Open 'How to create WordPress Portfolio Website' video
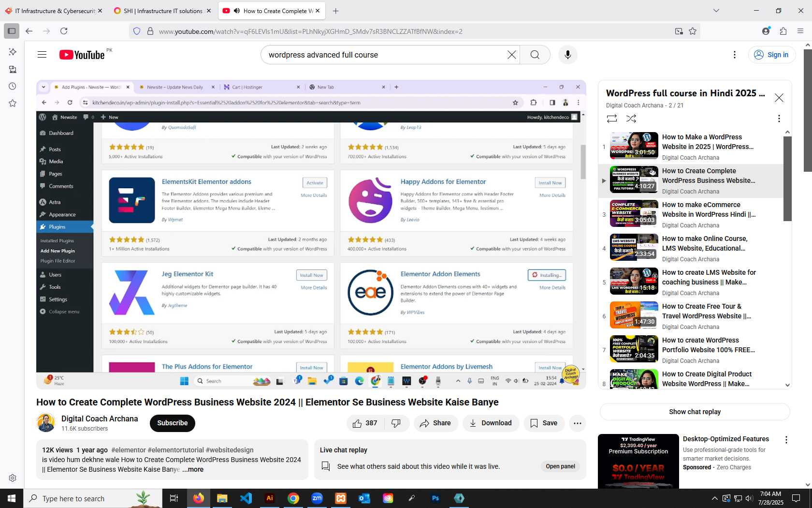Viewport: 812px width, 508px height. point(690,350)
